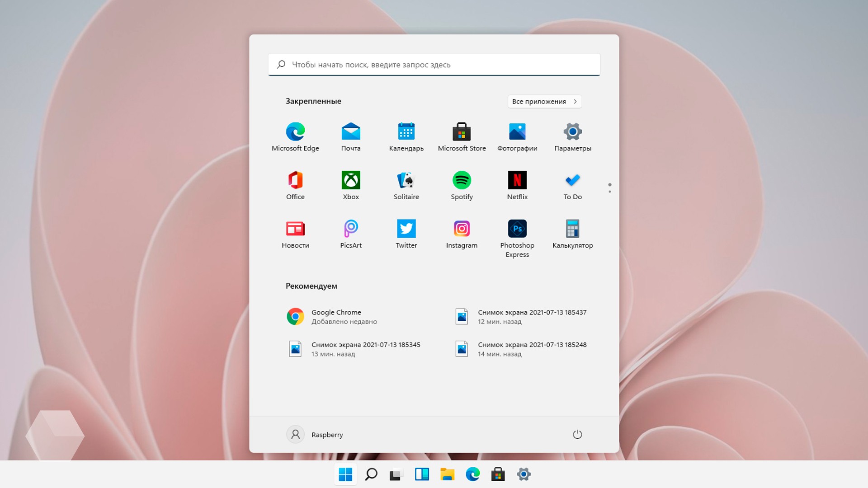Go to next page of pinned apps
The image size is (868, 488).
610,192
